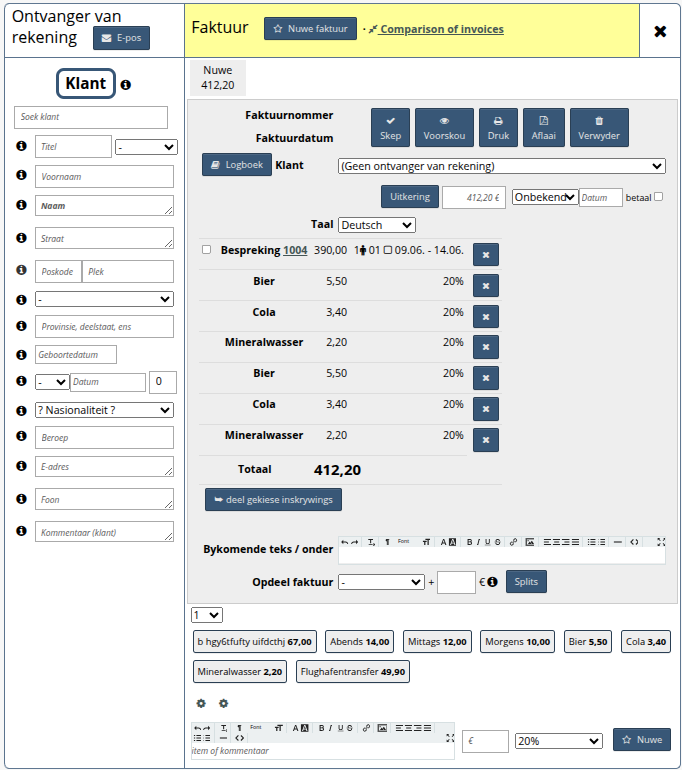Insert horizontal line in Bykomende teks editor
The image size is (682, 770).
point(618,542)
